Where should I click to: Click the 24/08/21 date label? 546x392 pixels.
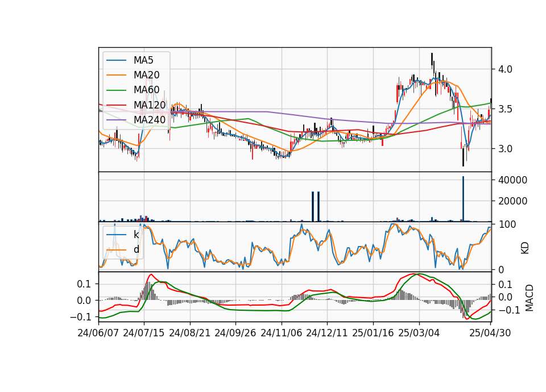[190, 333]
